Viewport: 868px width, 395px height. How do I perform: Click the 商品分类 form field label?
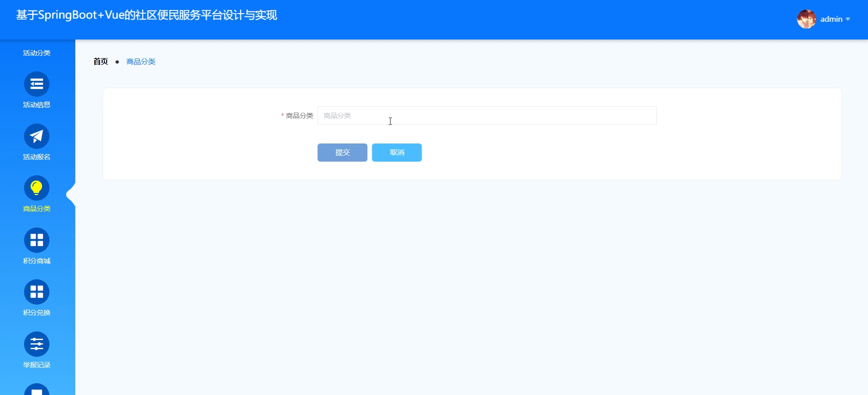[299, 116]
